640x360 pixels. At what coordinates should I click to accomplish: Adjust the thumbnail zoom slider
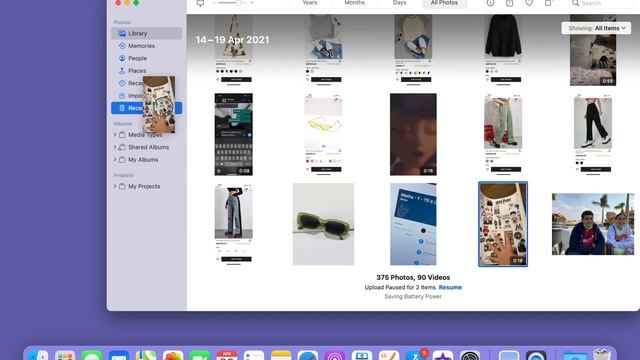coord(233,3)
